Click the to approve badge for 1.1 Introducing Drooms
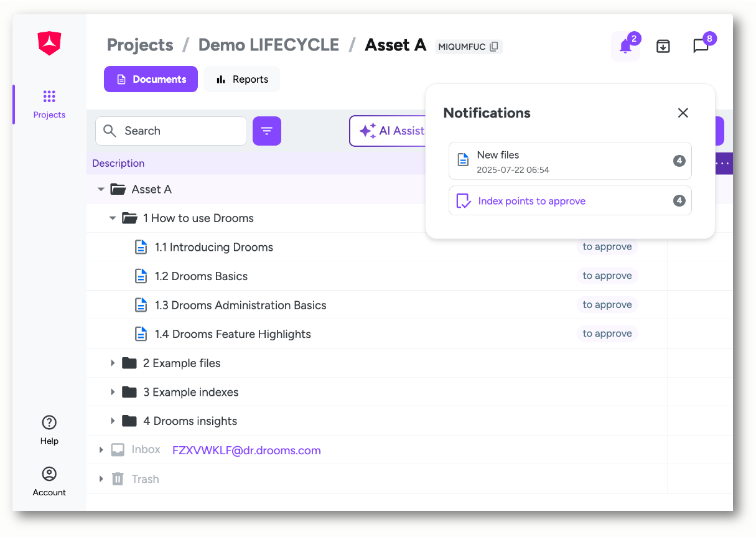 point(607,247)
